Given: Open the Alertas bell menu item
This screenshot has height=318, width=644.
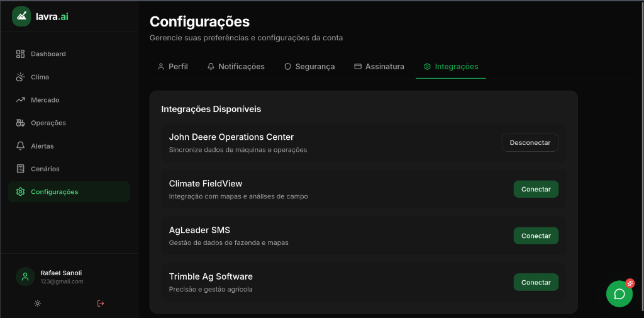Looking at the screenshot, I should coord(42,146).
